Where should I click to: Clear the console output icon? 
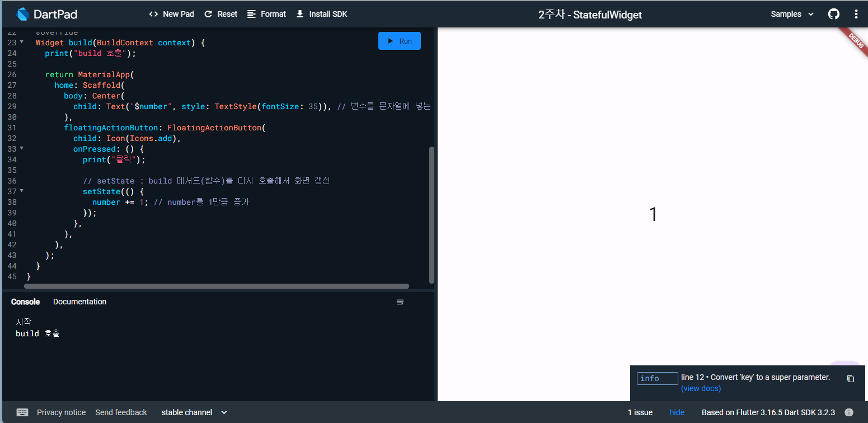[x=400, y=302]
